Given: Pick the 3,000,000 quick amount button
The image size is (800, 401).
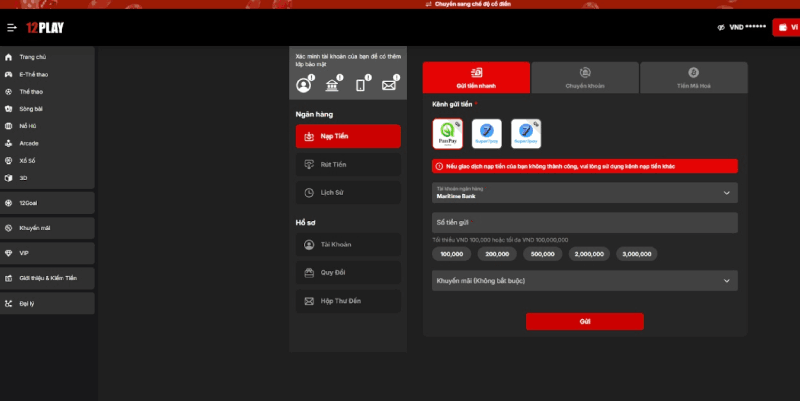Looking at the screenshot, I should pyautogui.click(x=637, y=254).
